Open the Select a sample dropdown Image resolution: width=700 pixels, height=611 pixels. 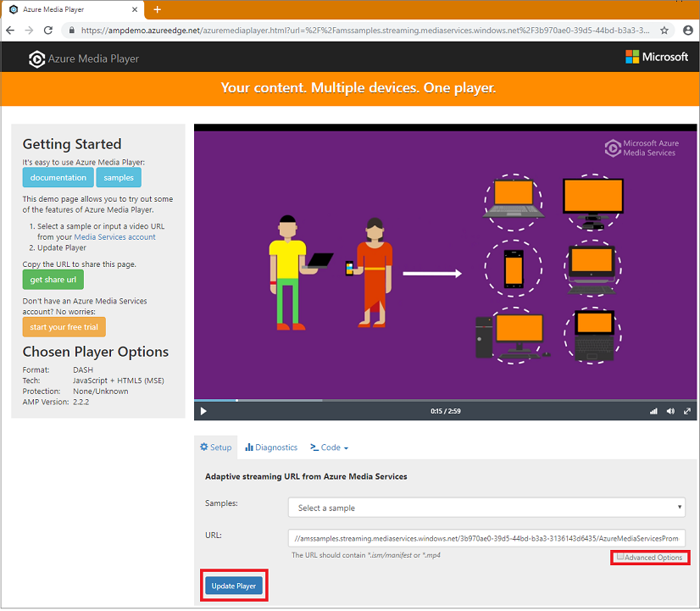tap(486, 508)
